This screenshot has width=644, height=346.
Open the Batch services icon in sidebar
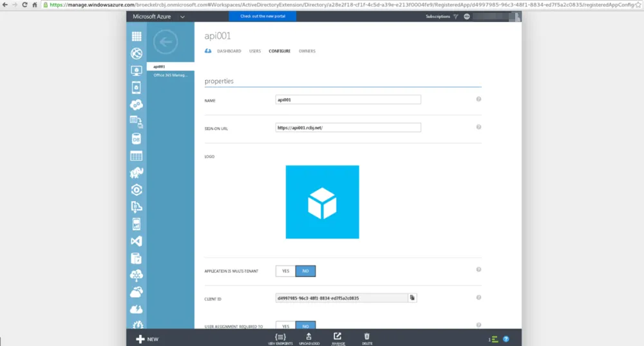(137, 122)
